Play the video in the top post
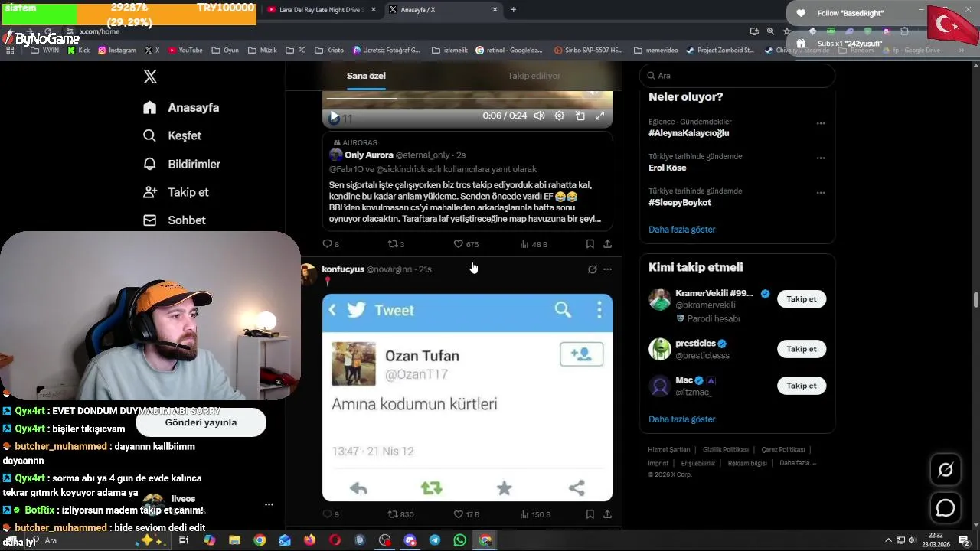This screenshot has height=551, width=980. tap(334, 117)
